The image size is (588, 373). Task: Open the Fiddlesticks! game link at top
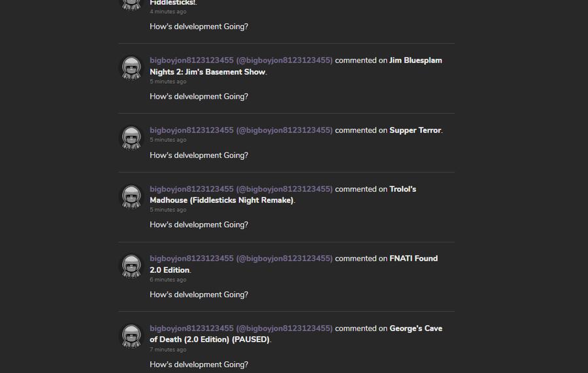[x=172, y=3]
